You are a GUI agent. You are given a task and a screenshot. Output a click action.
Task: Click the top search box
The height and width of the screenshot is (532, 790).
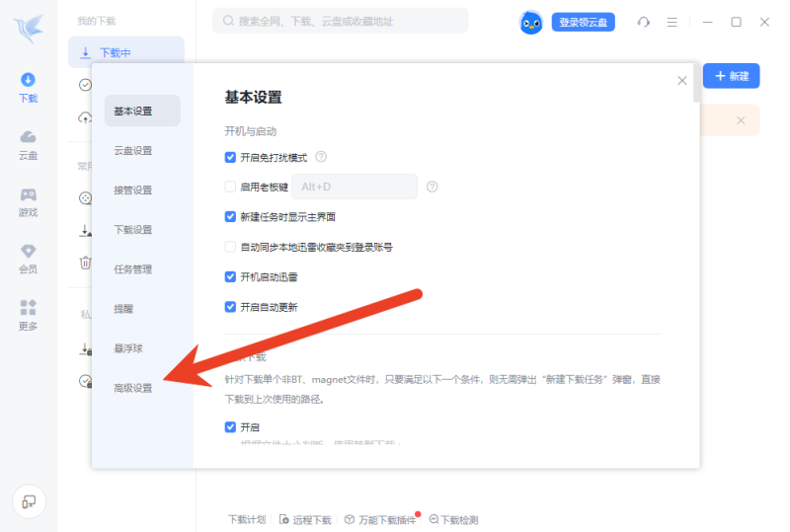[x=341, y=21]
